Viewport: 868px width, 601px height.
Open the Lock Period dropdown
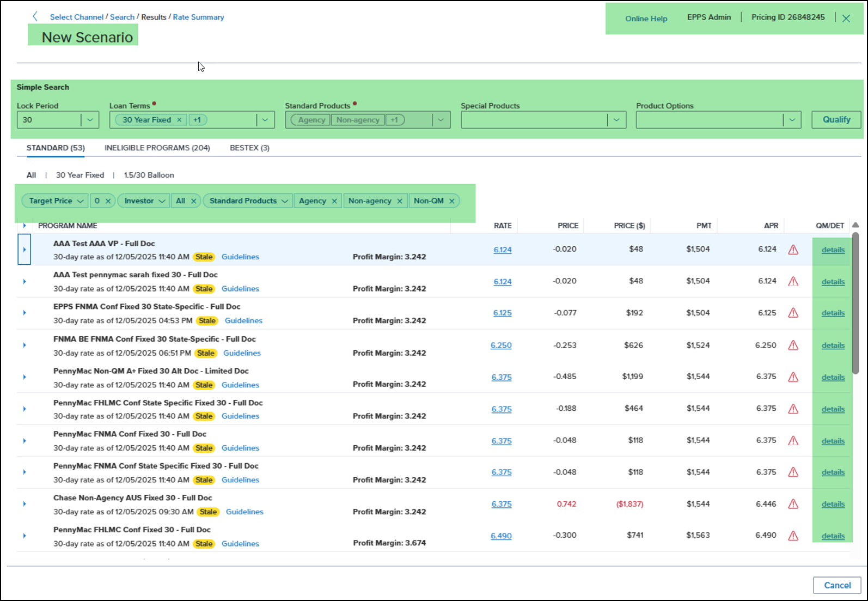click(x=90, y=120)
